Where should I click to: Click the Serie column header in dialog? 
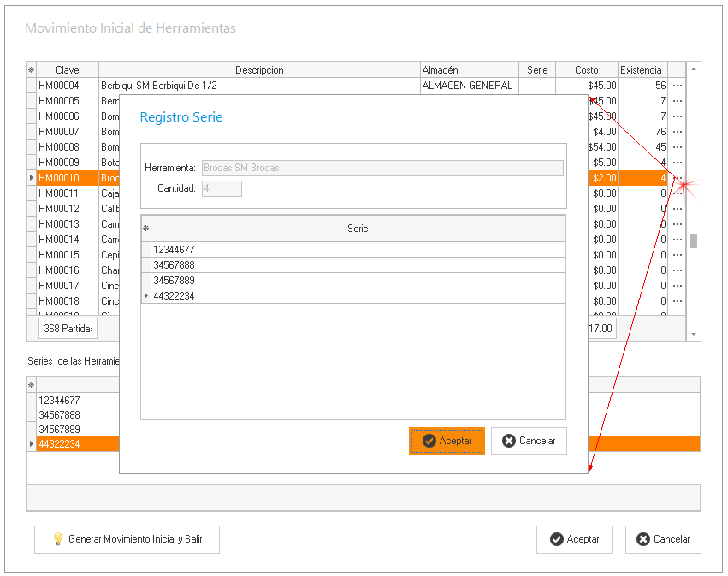(357, 229)
